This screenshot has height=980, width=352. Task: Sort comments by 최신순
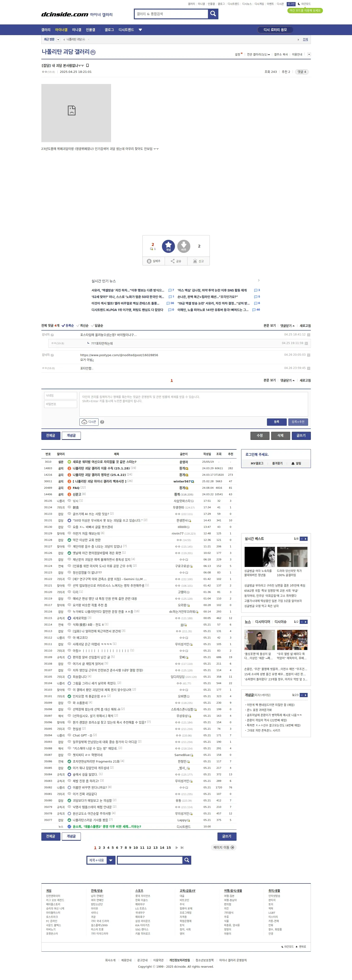click(x=82, y=326)
